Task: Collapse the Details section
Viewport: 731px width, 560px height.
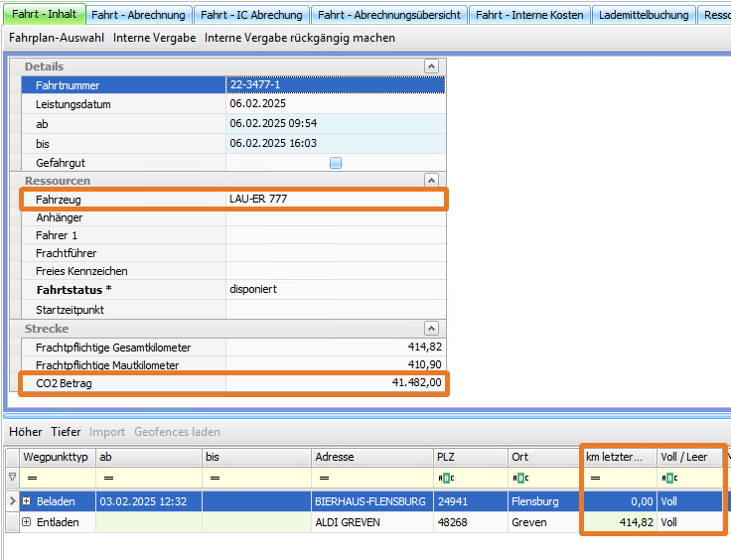Action: click(431, 66)
